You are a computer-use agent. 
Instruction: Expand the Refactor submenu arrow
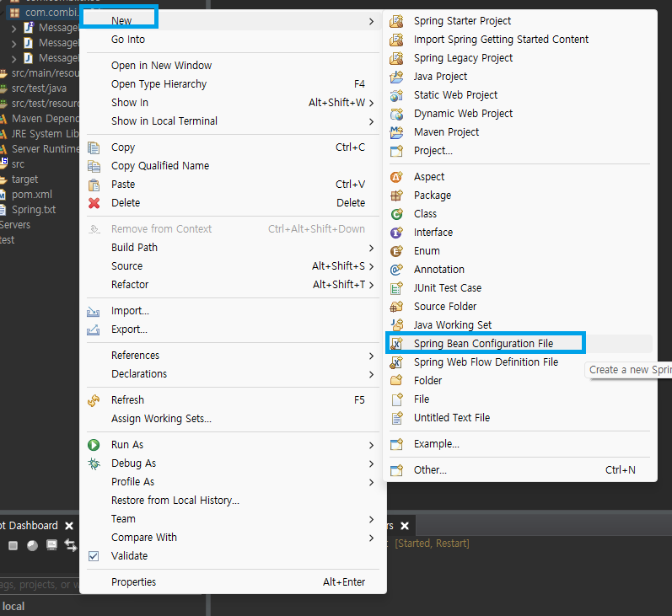tap(371, 285)
